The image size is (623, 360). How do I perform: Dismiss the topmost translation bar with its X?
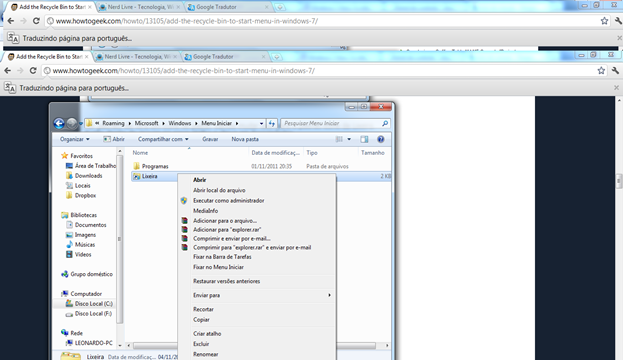click(619, 38)
